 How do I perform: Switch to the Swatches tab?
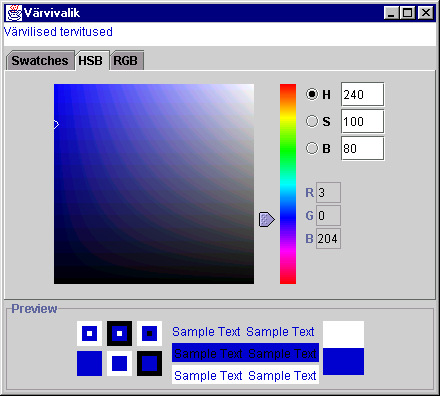pos(40,61)
